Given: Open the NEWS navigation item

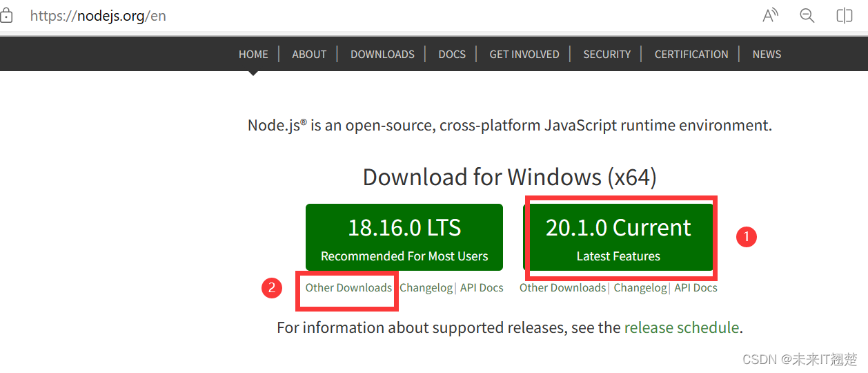Looking at the screenshot, I should coord(767,55).
